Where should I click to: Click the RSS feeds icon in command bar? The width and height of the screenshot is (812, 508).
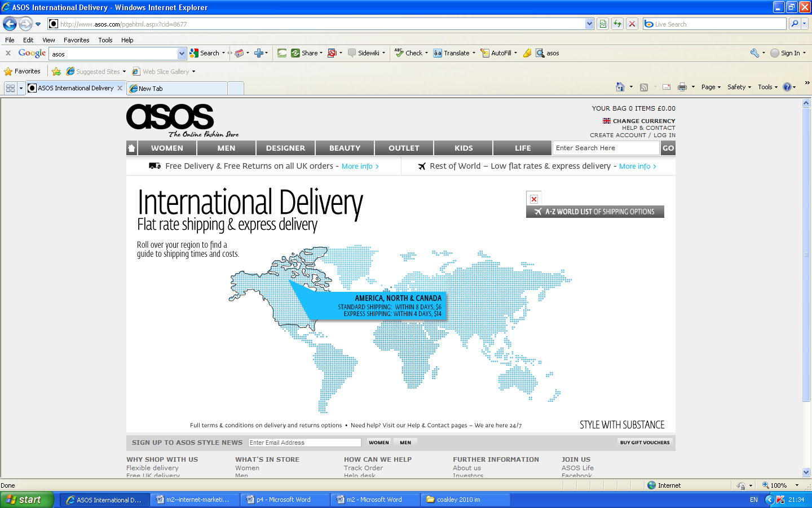tap(644, 87)
